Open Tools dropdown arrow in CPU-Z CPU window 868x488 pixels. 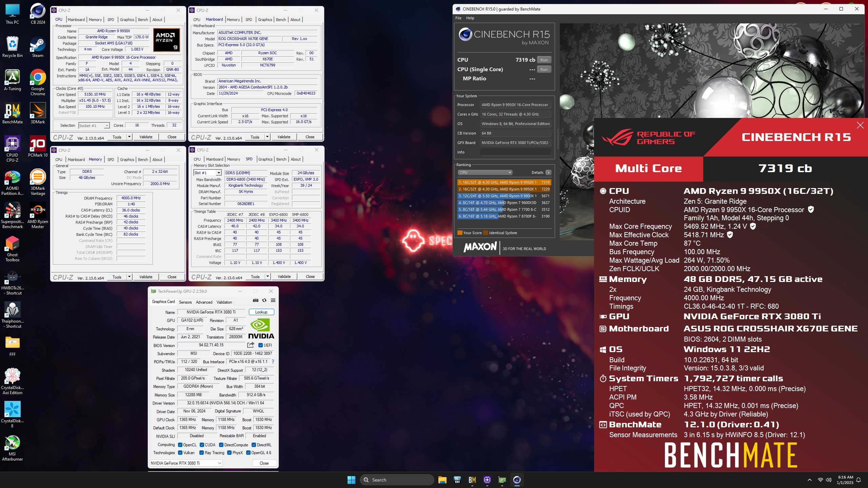tap(129, 137)
